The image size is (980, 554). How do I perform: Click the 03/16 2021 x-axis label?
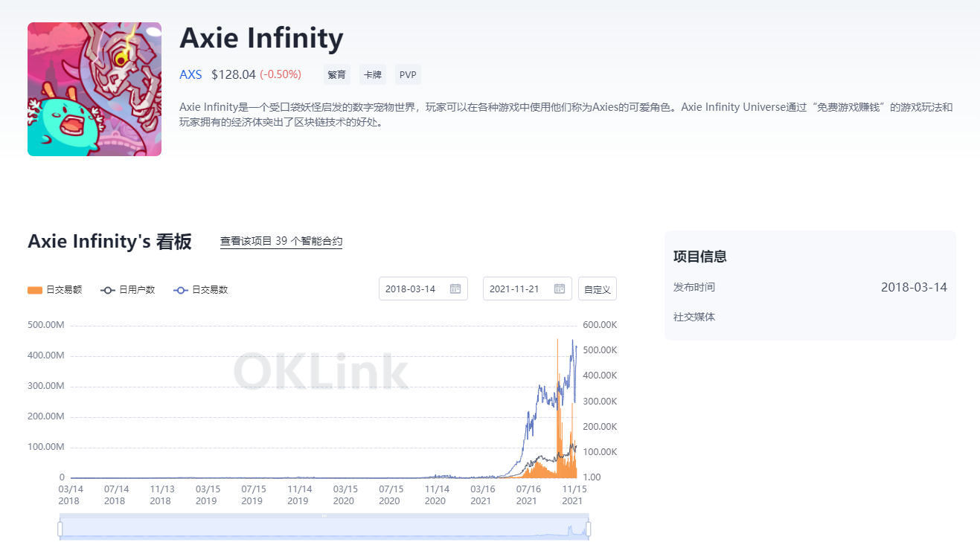(x=481, y=495)
